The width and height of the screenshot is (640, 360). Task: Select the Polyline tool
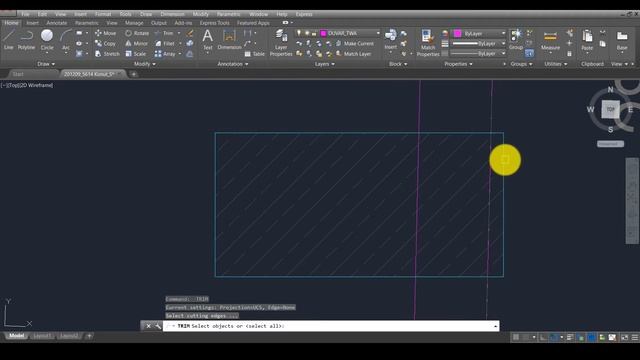(27, 40)
